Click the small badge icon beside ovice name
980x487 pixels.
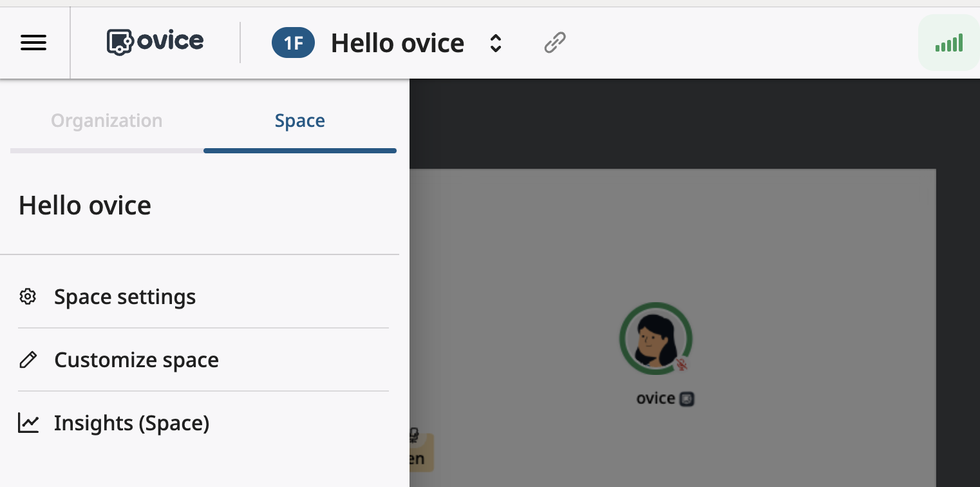[687, 399]
